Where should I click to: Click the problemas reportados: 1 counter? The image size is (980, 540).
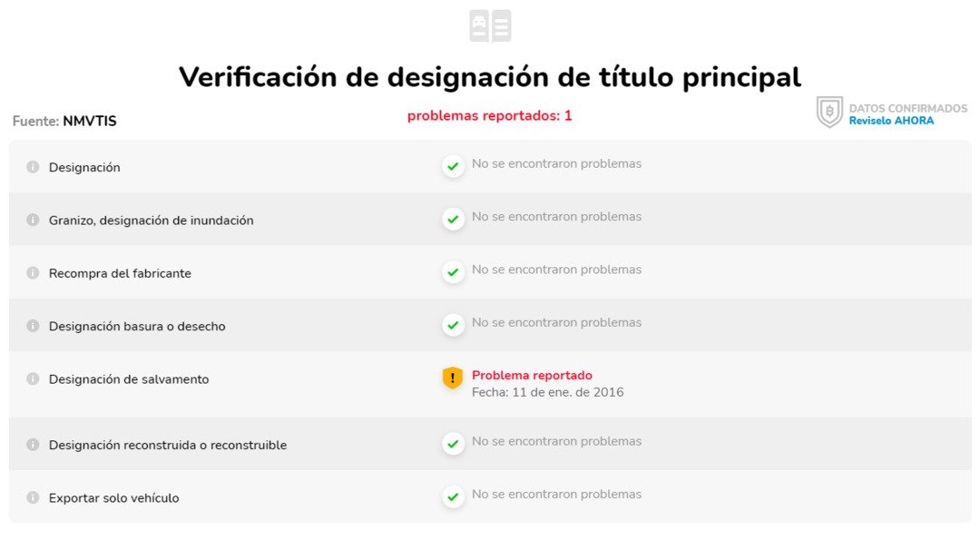[489, 116]
